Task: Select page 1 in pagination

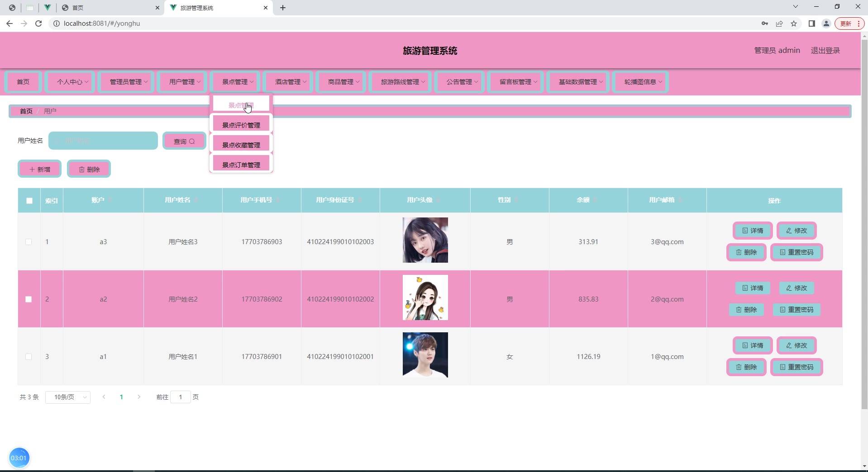Action: tap(121, 397)
